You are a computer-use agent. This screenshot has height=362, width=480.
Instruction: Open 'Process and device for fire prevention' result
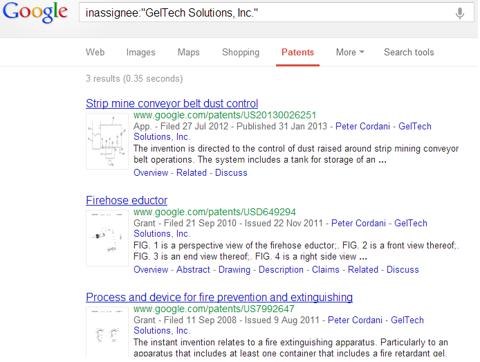click(x=219, y=297)
